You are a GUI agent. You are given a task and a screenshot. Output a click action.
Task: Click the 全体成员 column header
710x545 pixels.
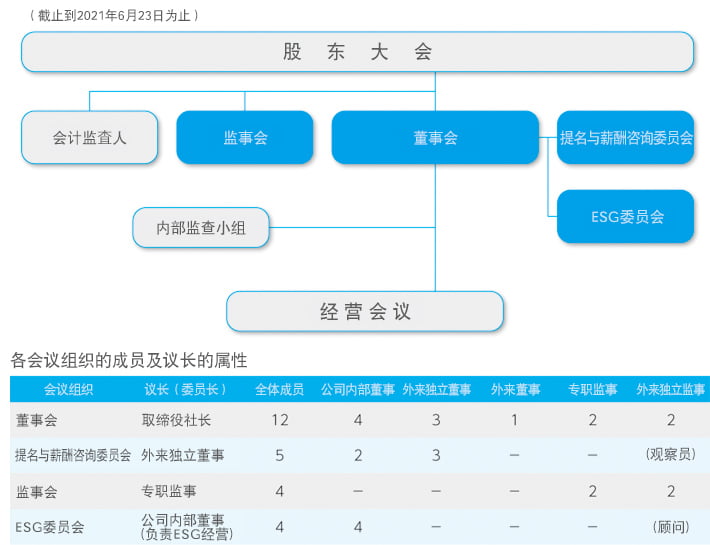pyautogui.click(x=279, y=389)
